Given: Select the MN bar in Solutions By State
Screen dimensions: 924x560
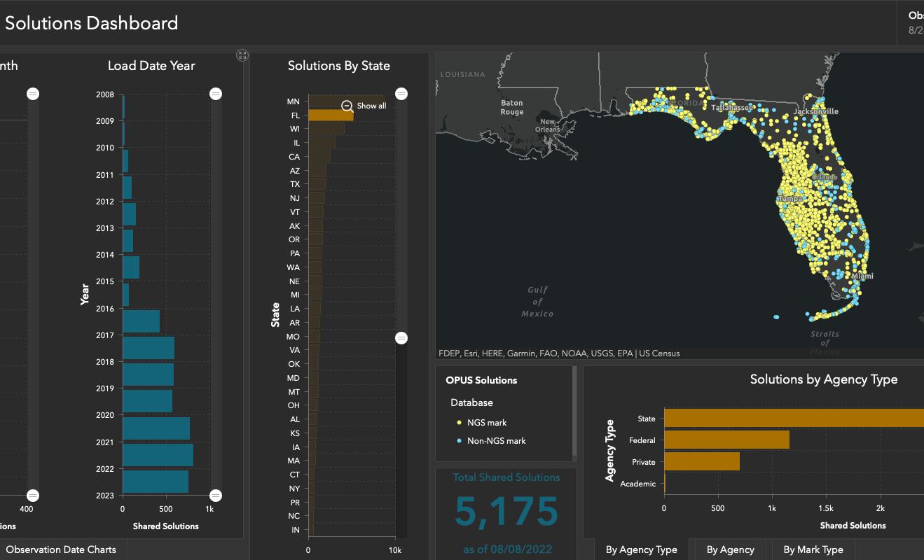Looking at the screenshot, I should (329, 101).
